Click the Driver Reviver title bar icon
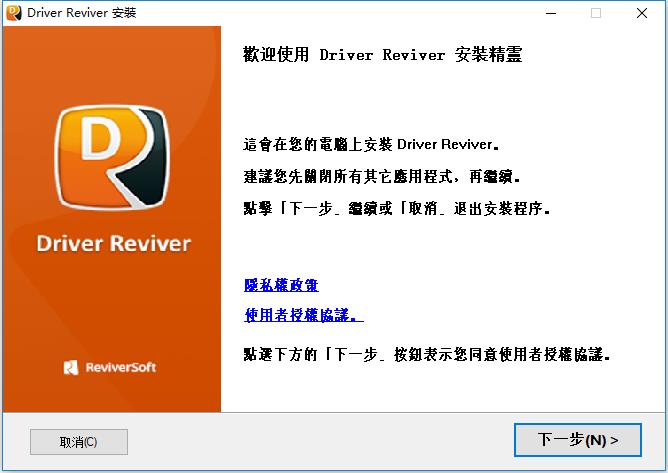 (14, 13)
